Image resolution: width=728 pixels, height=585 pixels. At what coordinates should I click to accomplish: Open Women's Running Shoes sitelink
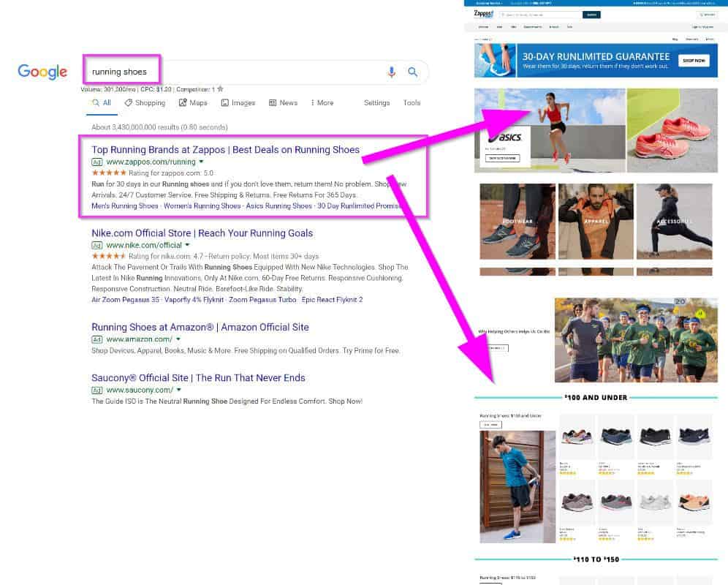[x=202, y=205]
